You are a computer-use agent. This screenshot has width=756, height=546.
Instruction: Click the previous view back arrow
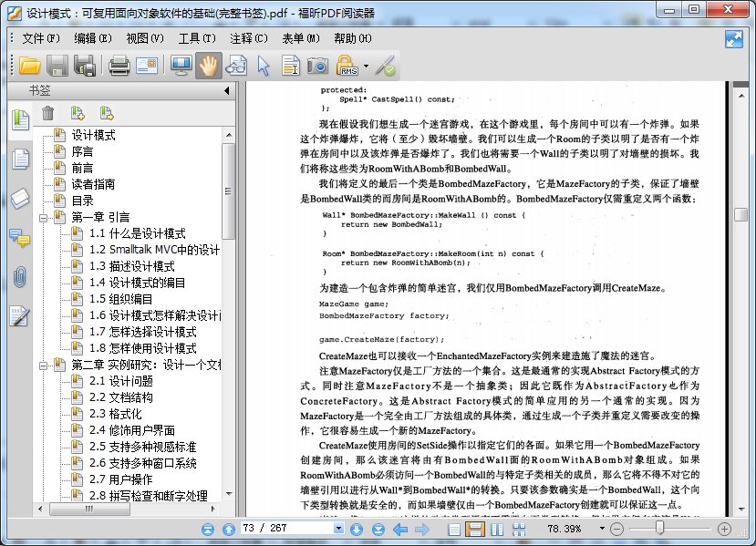[400, 530]
